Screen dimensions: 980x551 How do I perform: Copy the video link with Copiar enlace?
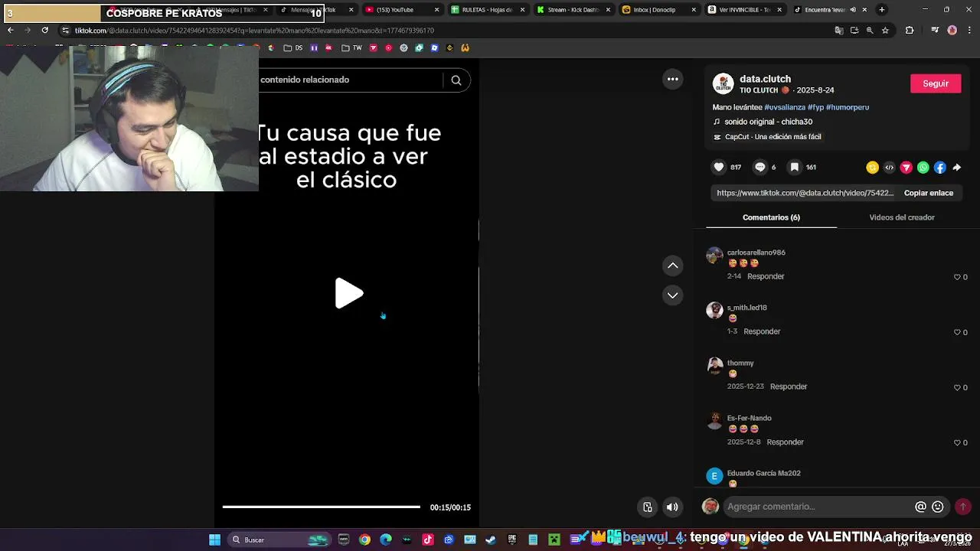tap(928, 193)
